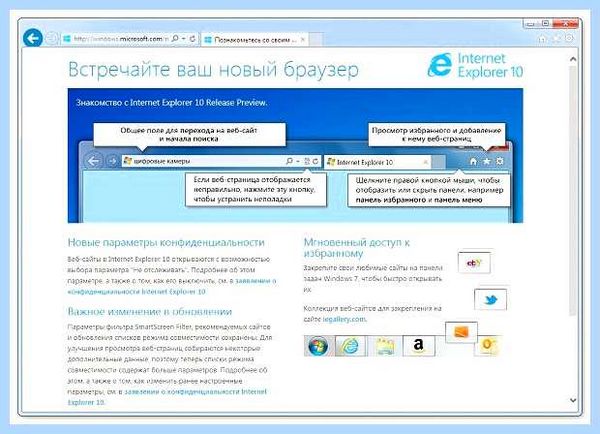Viewport: 600px width, 434px height.
Task: Open Favorites via the star icon in the toolbar
Action: (x=556, y=38)
